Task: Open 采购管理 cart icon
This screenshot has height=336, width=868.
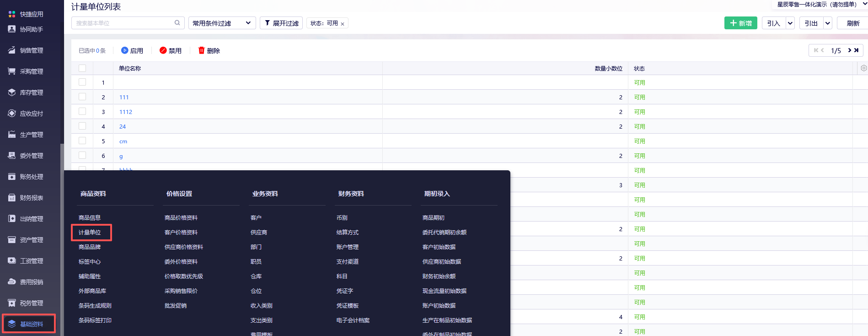Action: click(x=12, y=71)
